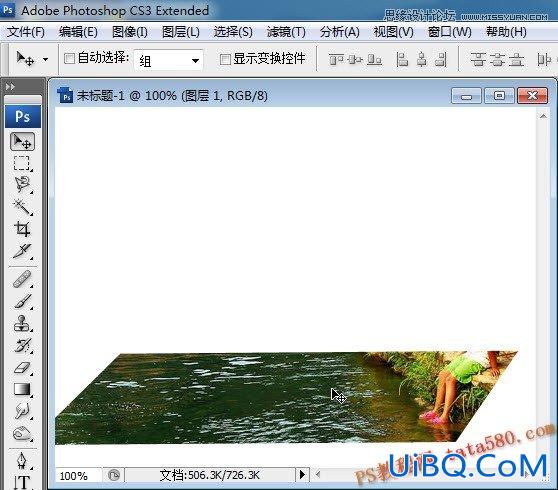The image size is (558, 490).
Task: Click Align vertical centers icon
Action: click(355, 59)
